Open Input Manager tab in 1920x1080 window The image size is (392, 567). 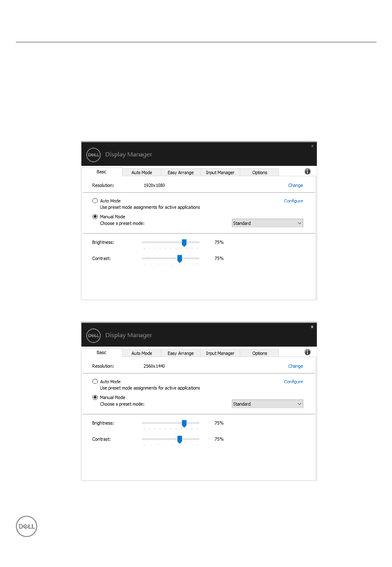tap(220, 172)
